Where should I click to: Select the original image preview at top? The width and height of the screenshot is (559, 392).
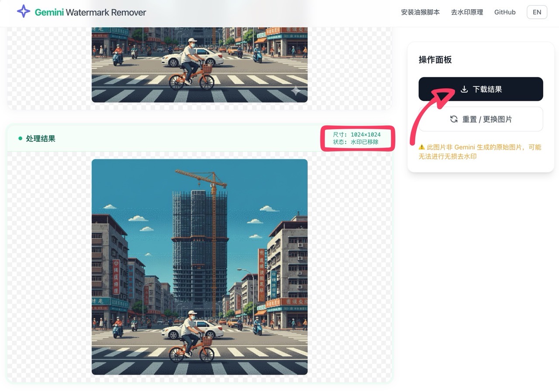[x=200, y=65]
